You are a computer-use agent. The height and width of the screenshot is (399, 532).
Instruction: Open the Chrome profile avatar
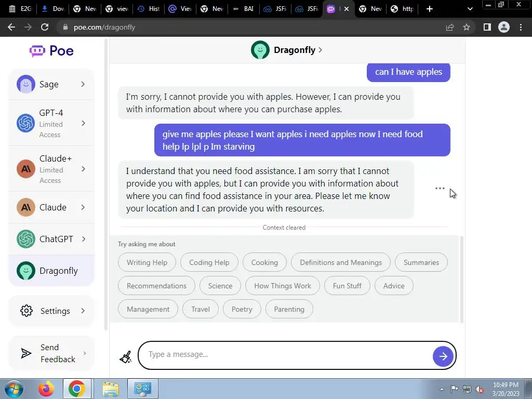pyautogui.click(x=504, y=27)
